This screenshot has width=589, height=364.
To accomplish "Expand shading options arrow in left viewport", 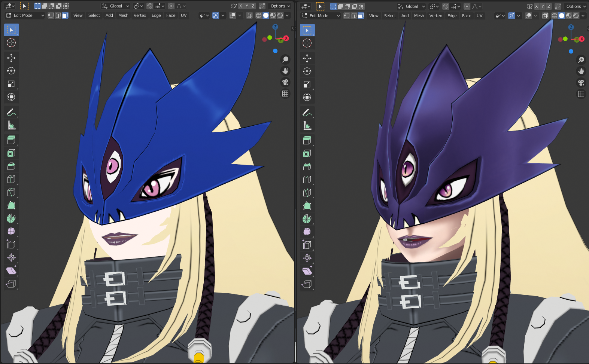I will click(287, 15).
